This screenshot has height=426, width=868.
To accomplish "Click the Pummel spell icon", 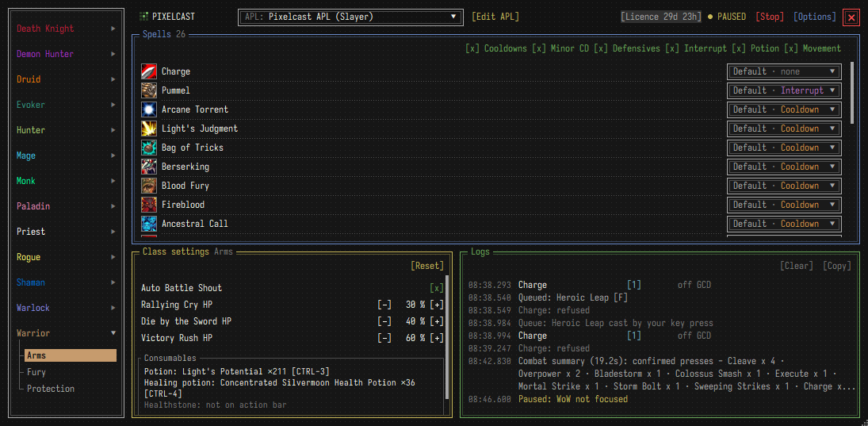I will pyautogui.click(x=149, y=90).
